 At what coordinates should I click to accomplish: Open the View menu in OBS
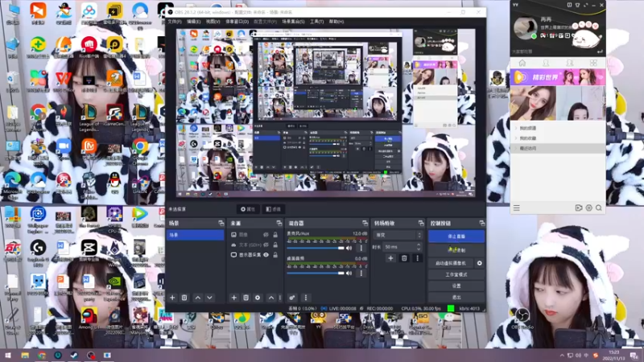(213, 22)
